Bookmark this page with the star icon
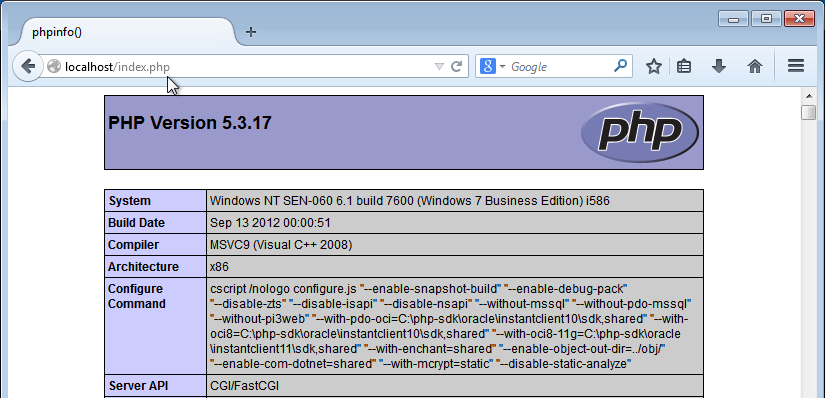The width and height of the screenshot is (825, 398). 653,66
